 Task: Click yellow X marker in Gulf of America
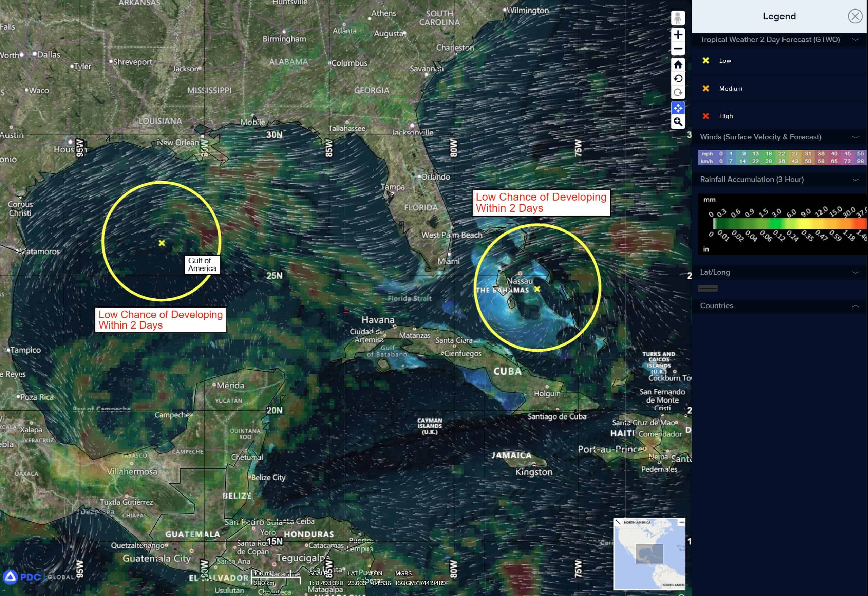pyautogui.click(x=162, y=243)
